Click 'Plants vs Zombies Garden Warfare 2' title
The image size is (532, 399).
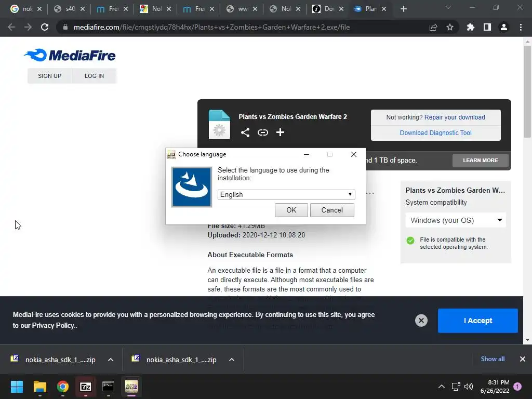[x=293, y=117]
